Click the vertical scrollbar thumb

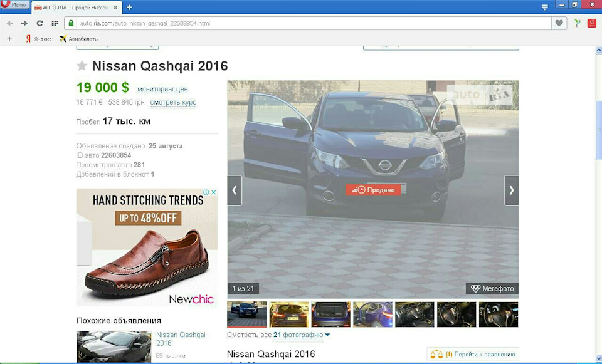598,130
